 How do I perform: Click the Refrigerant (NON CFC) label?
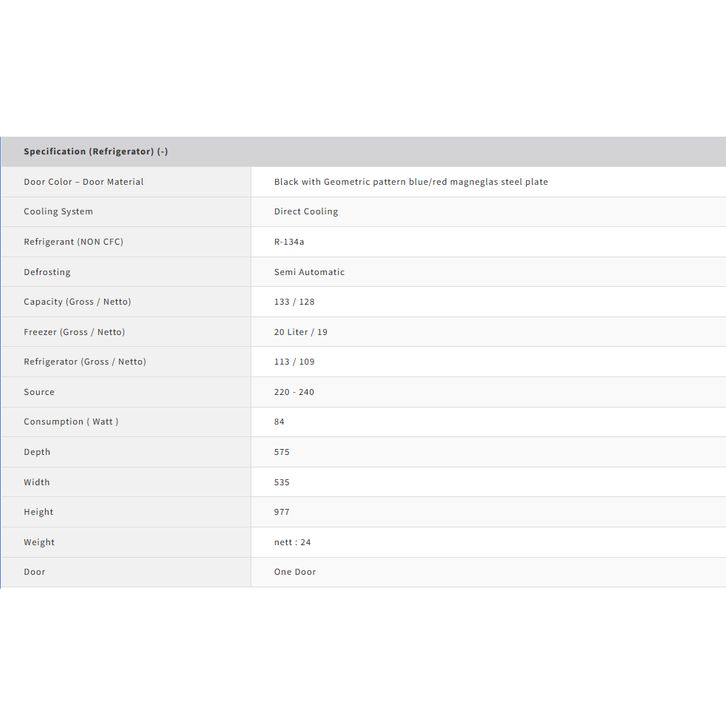click(74, 242)
